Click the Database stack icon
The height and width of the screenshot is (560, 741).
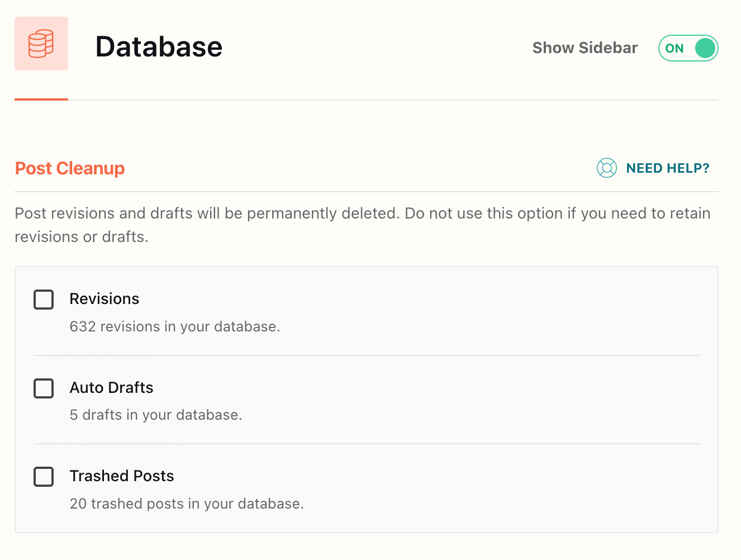[41, 44]
